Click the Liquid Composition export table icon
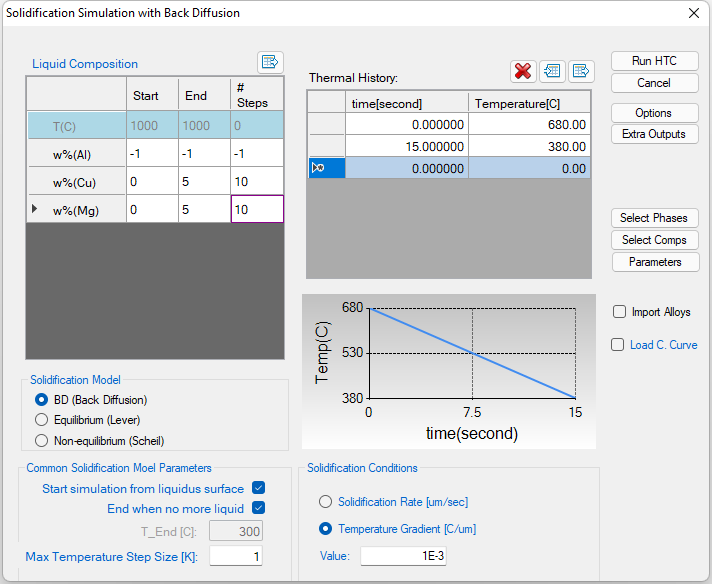 [x=270, y=62]
